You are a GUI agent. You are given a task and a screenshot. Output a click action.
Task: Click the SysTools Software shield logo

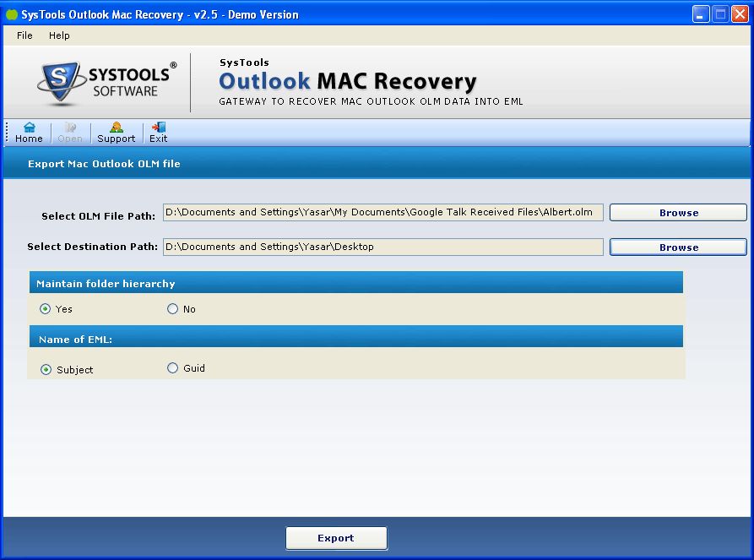(60, 82)
